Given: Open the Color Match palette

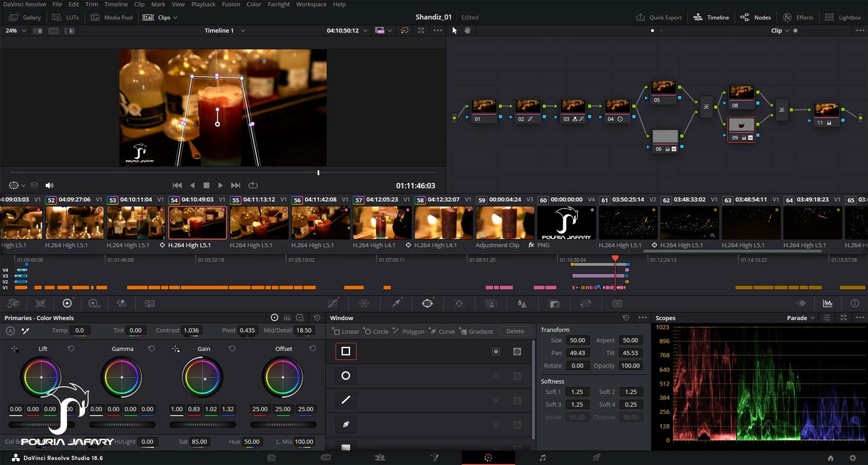Looking at the screenshot, I should (x=40, y=303).
